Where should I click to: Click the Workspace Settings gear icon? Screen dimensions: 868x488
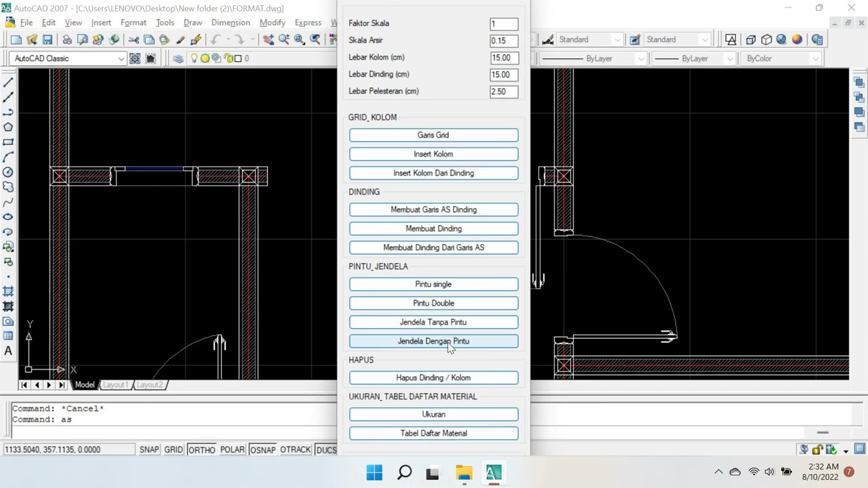(x=135, y=58)
